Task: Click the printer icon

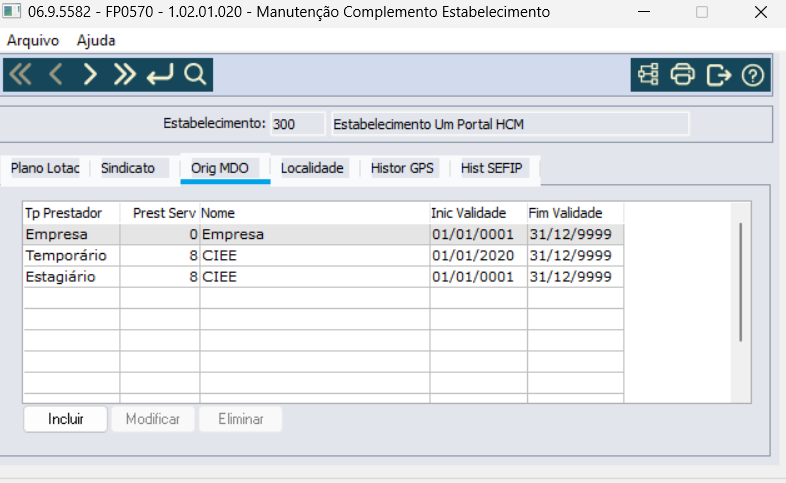Action: click(x=683, y=75)
